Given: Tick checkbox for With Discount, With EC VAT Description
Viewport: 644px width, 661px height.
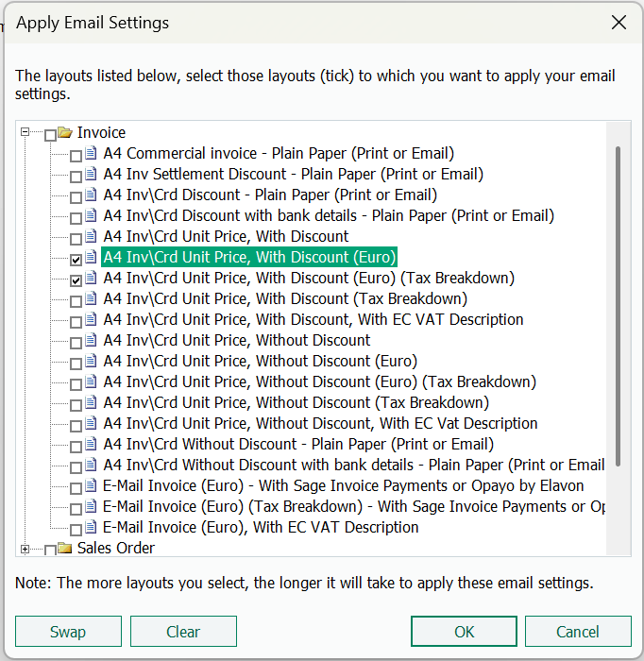Looking at the screenshot, I should point(76,322).
